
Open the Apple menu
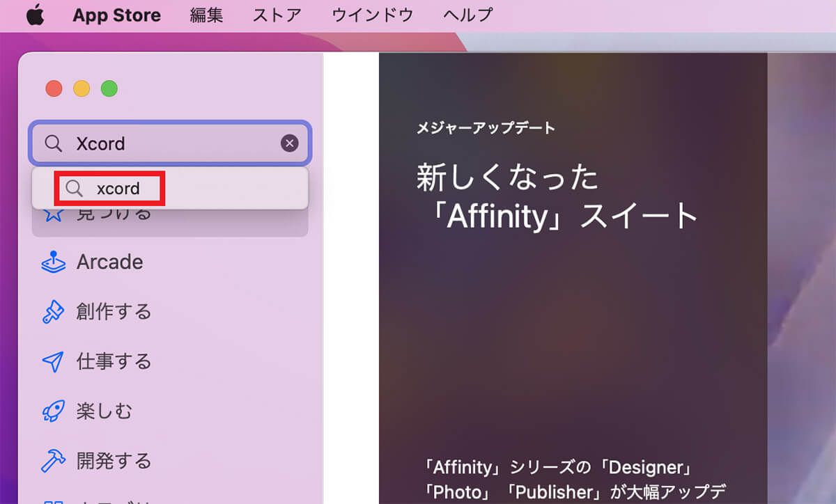35,15
